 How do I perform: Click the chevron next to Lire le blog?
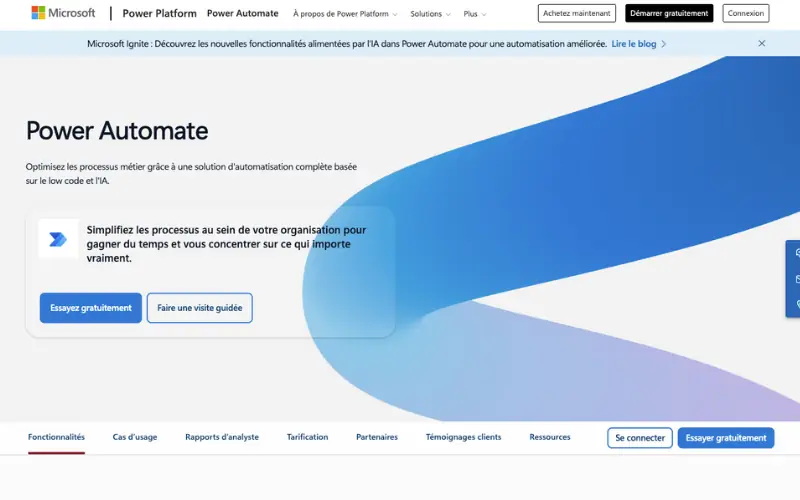[x=664, y=44]
